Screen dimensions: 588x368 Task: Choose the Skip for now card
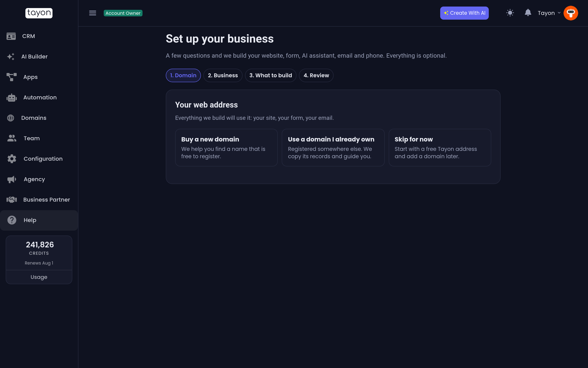point(440,148)
